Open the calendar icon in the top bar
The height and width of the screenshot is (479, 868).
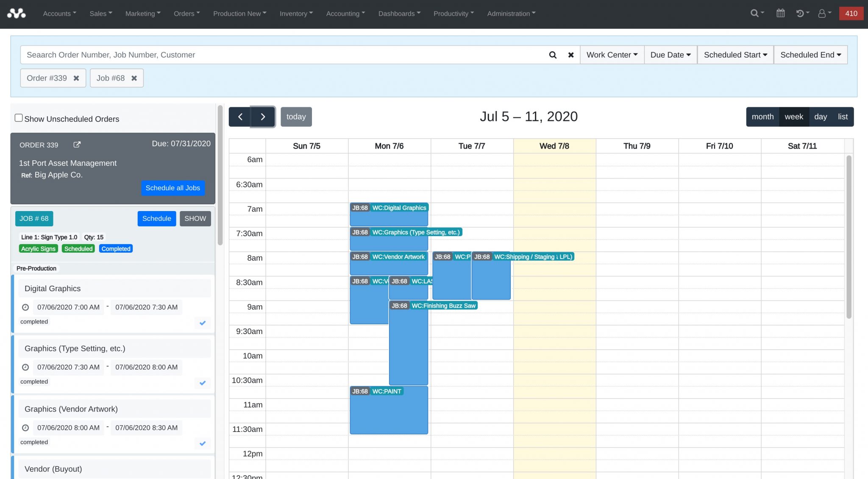tap(780, 13)
